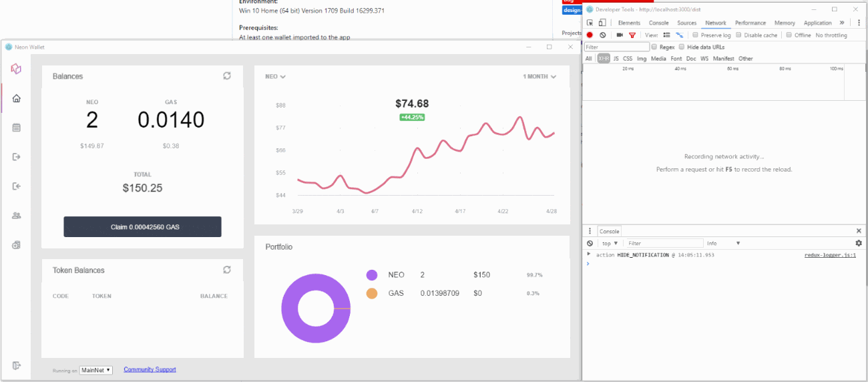Viewport: 868px width, 382px height.
Task: Clear the network log
Action: tap(603, 35)
